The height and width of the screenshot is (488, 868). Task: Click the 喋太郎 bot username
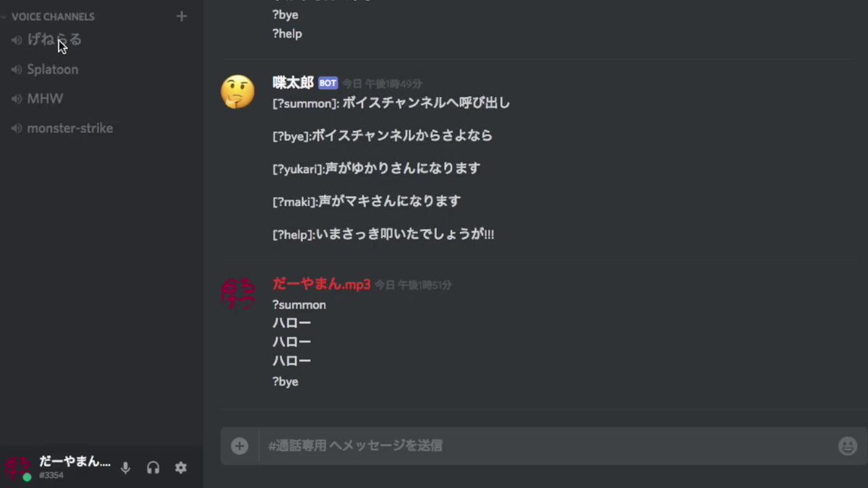point(293,82)
